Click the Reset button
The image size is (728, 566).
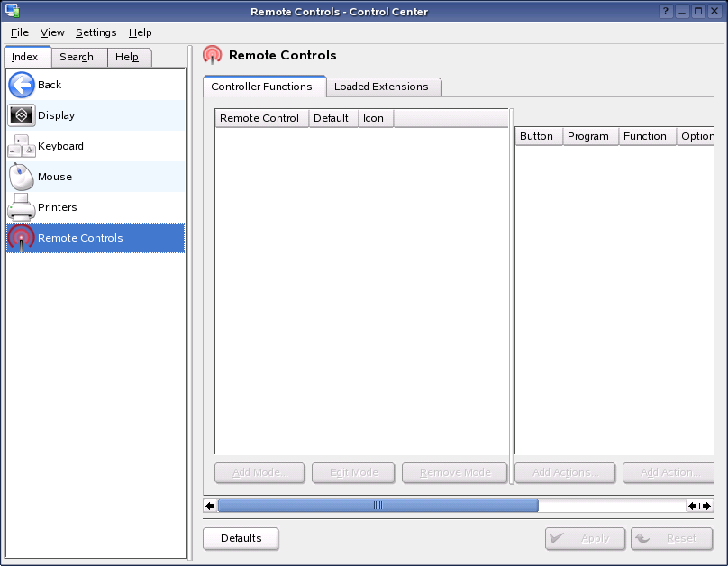(x=671, y=538)
